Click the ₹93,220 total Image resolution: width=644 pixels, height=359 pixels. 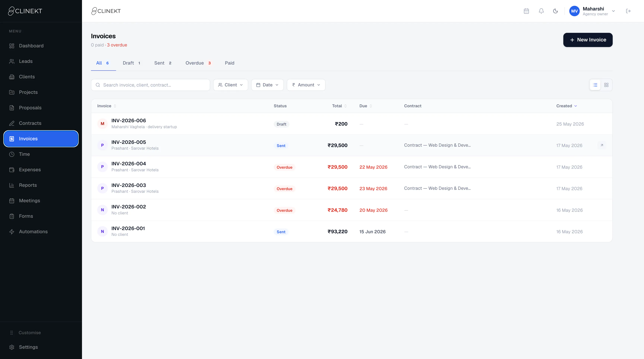[337, 232]
